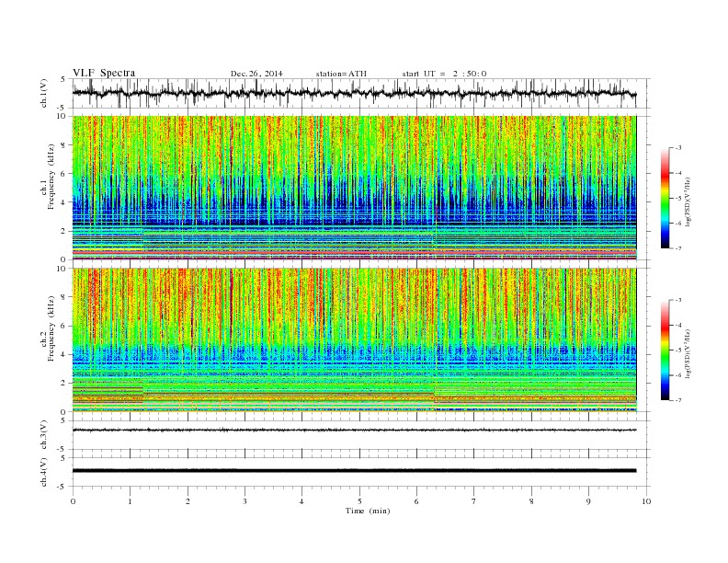Click time-axis tick label "9"
Screen dimensions: 728x563
click(588, 501)
